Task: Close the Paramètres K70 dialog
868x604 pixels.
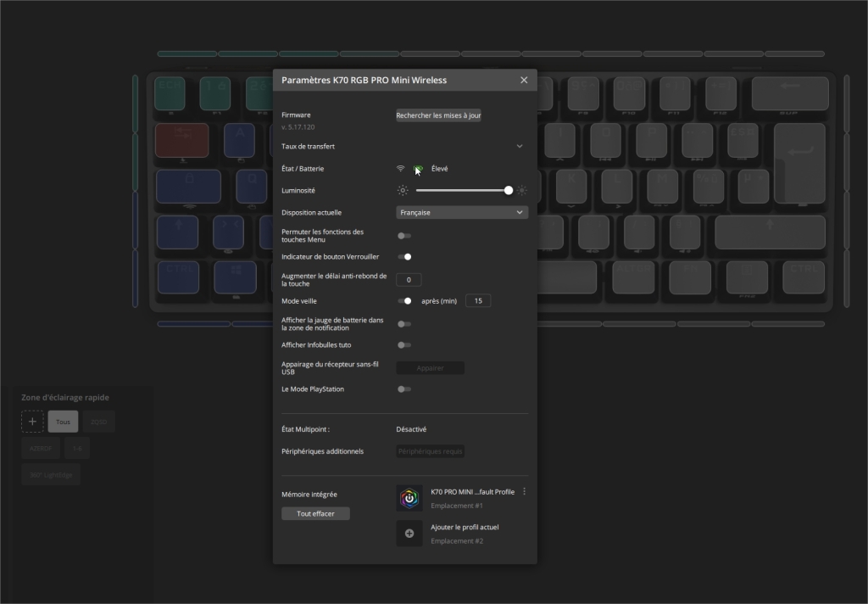Action: click(524, 80)
